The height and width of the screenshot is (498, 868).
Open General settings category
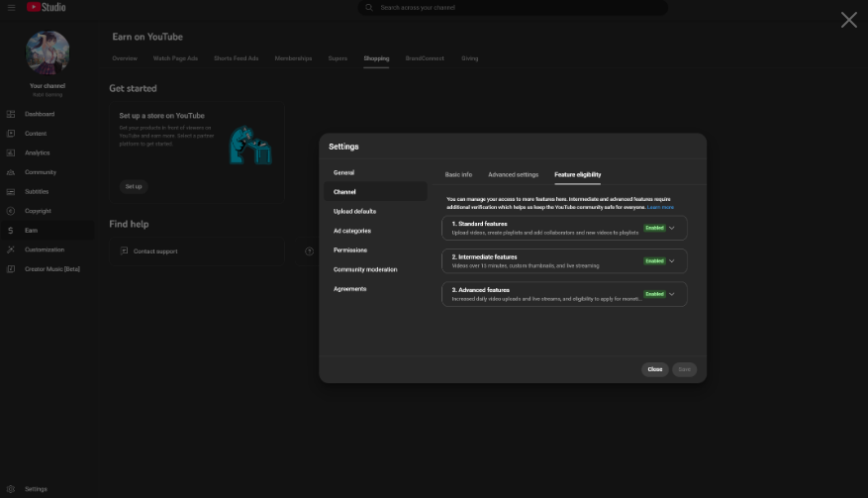pyautogui.click(x=375, y=173)
